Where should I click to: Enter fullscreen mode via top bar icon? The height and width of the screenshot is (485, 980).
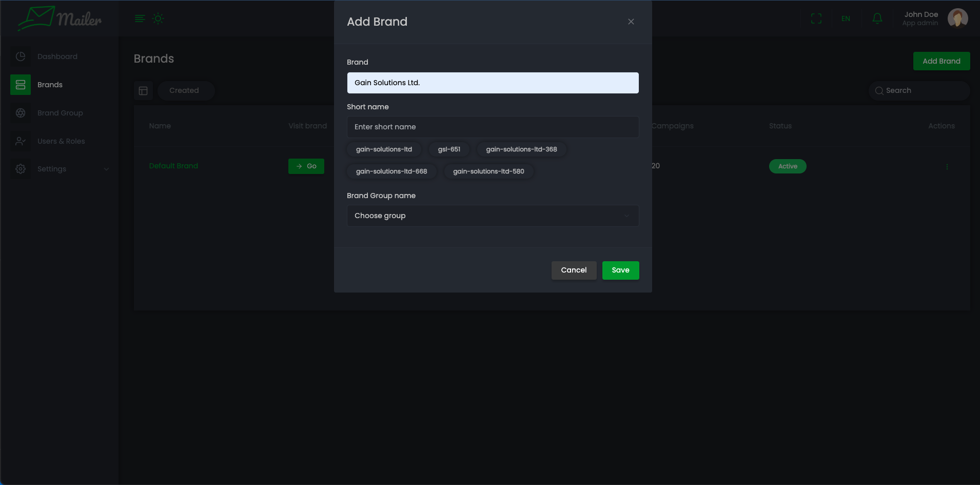point(816,18)
